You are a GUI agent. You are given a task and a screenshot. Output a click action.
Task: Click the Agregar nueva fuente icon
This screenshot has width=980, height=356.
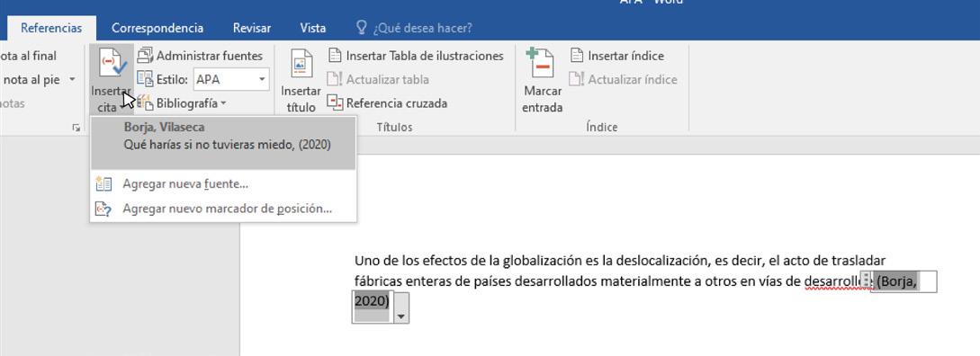[103, 184]
